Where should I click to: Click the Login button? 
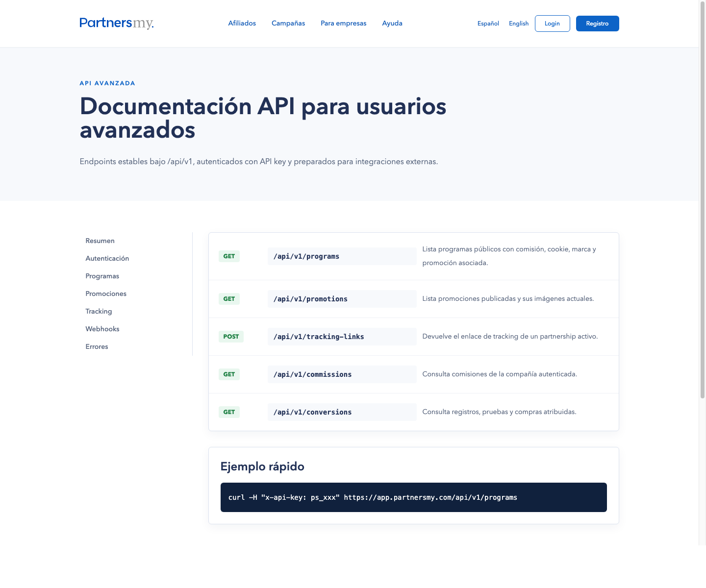coord(552,24)
